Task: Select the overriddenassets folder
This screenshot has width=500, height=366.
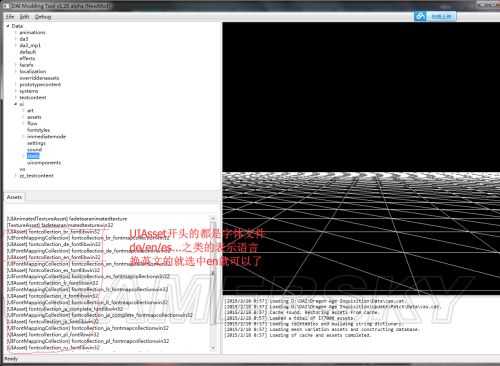Action: 39,78
